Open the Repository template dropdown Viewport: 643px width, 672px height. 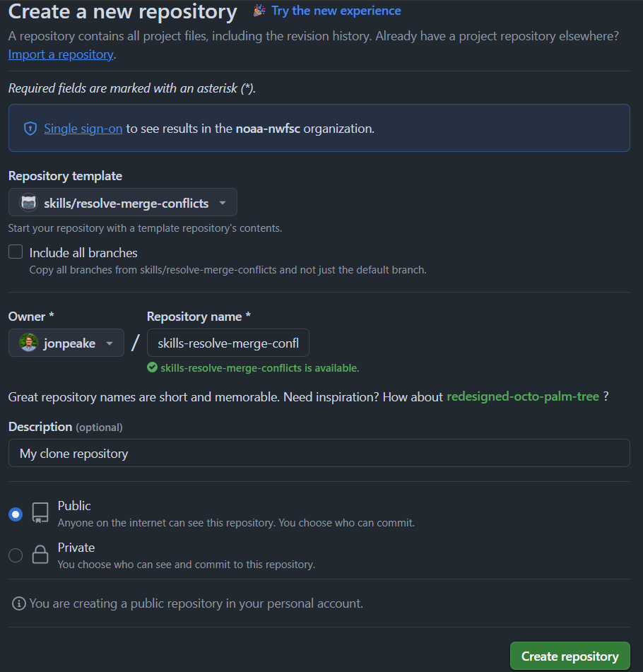coord(123,202)
